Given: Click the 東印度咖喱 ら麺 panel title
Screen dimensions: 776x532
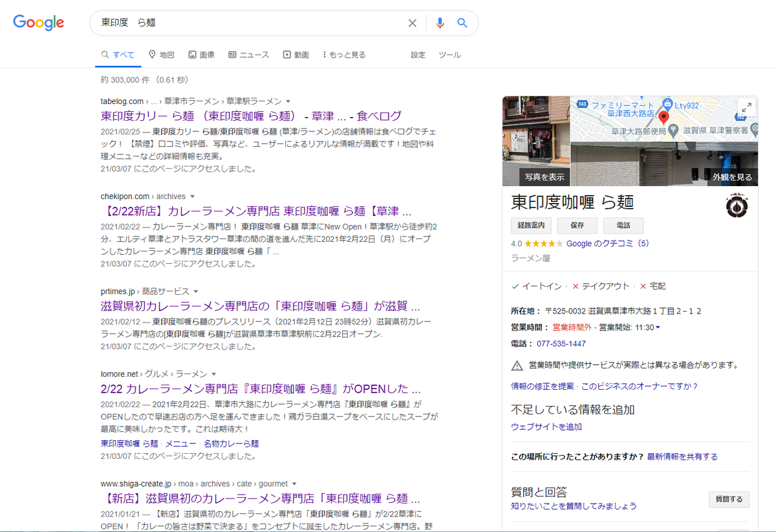Looking at the screenshot, I should click(x=572, y=202).
